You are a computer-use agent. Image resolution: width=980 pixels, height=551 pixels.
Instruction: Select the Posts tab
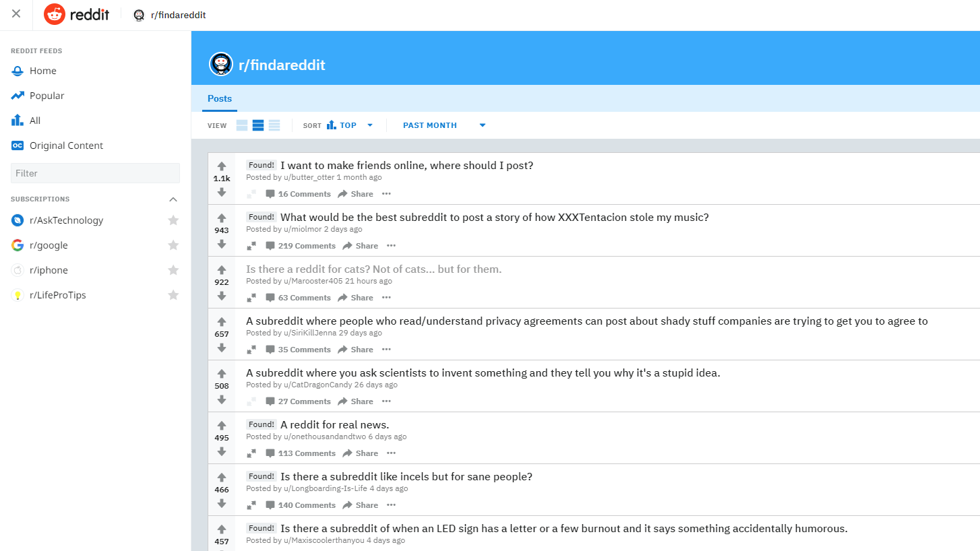[x=220, y=98]
